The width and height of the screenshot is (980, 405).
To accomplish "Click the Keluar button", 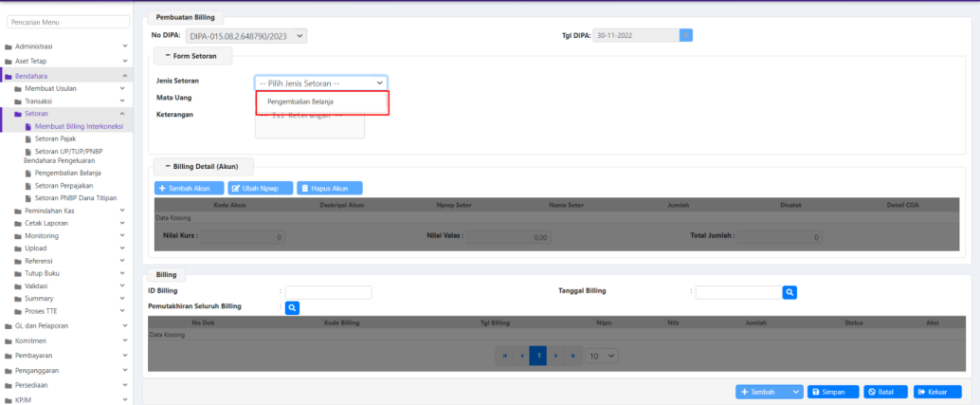I will coord(937,392).
